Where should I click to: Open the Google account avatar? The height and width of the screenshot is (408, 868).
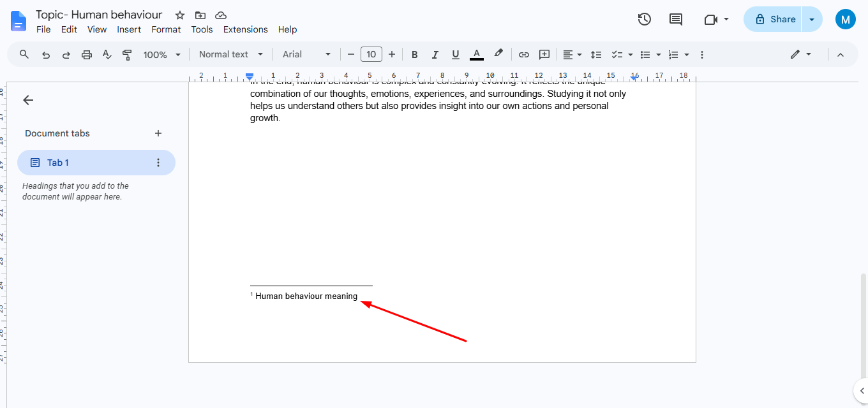coord(846,19)
